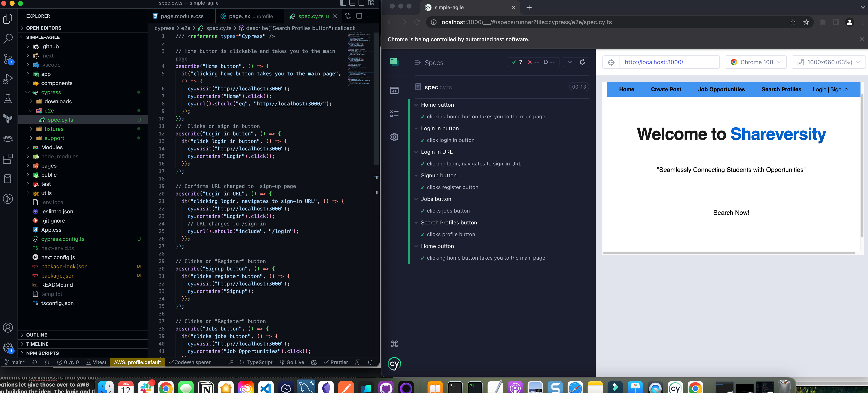Open the AWS panel from the activity bar

(8, 138)
